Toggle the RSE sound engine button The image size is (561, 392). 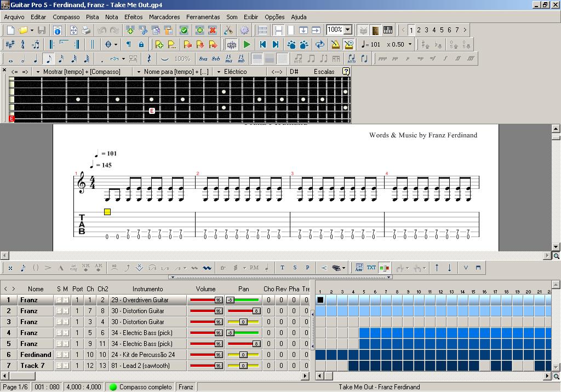coord(232,45)
